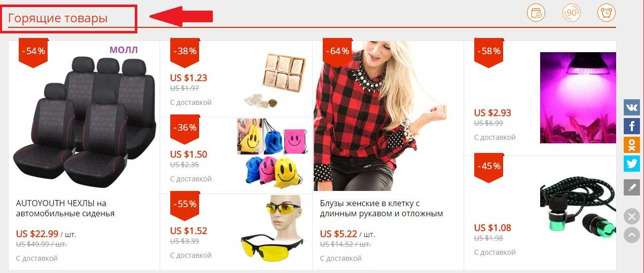Collapse sidebar with up chevron button
This screenshot has height=273, width=644.
click(631, 235)
